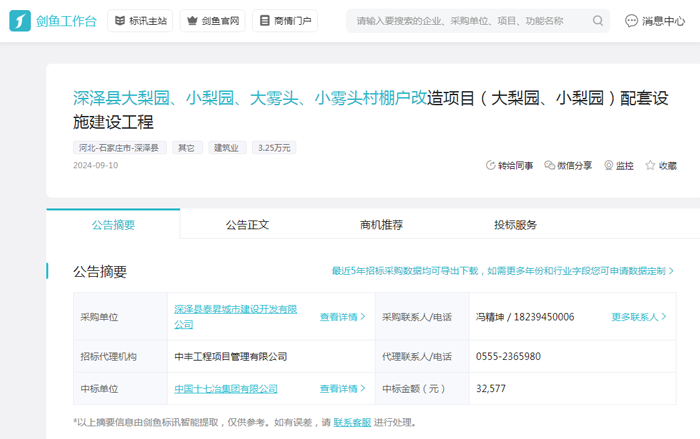Click the search magnifier icon

(x=598, y=21)
